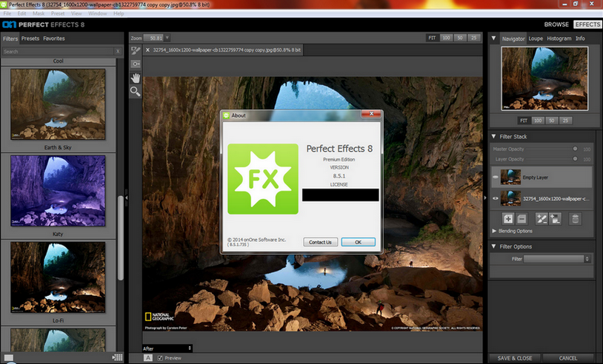Click the Navigator preview thumbnail
Image resolution: width=603 pixels, height=364 pixels.
coord(544,78)
